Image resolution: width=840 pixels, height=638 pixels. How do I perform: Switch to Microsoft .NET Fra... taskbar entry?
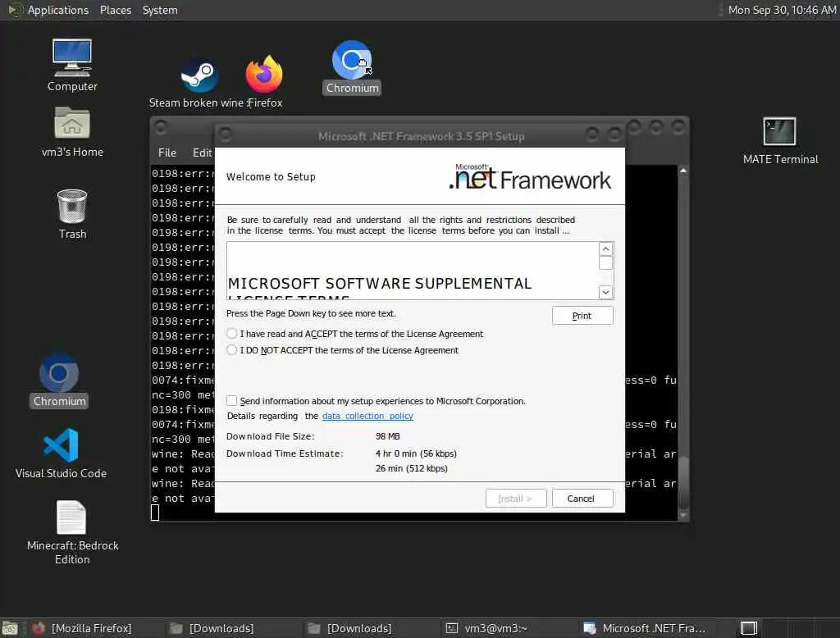point(646,628)
